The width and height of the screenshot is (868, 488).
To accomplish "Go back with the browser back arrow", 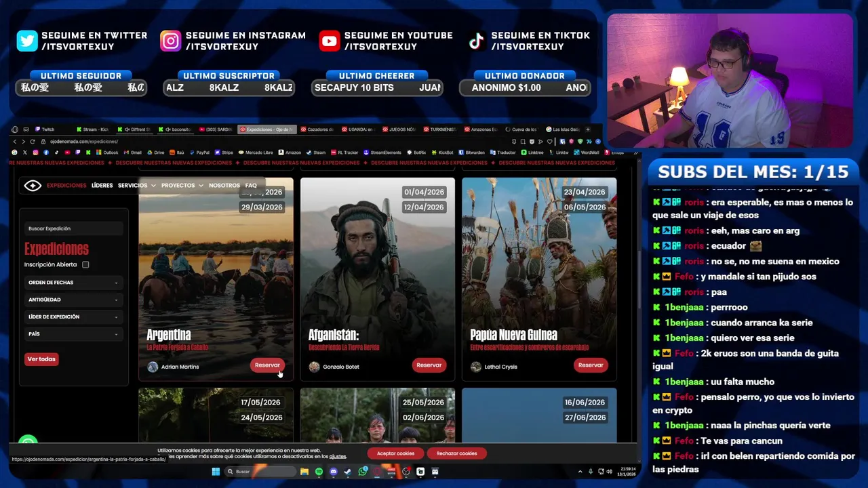I will (x=15, y=142).
